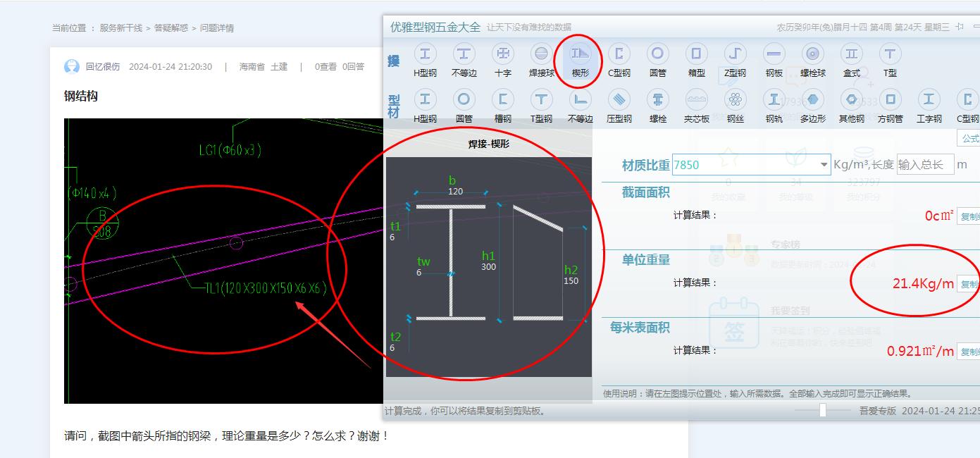Copy the 0.921㎡/m surface area result
Screen dimensions: 980x458
tap(969, 351)
